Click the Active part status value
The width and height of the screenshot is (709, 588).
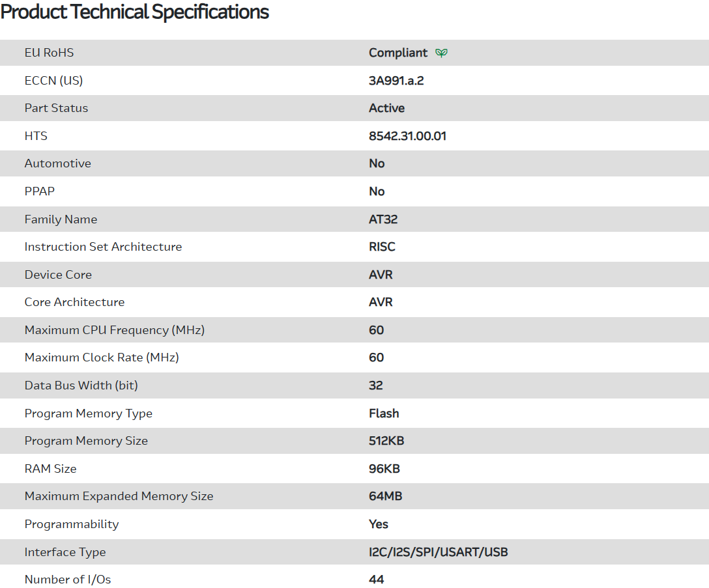(386, 108)
